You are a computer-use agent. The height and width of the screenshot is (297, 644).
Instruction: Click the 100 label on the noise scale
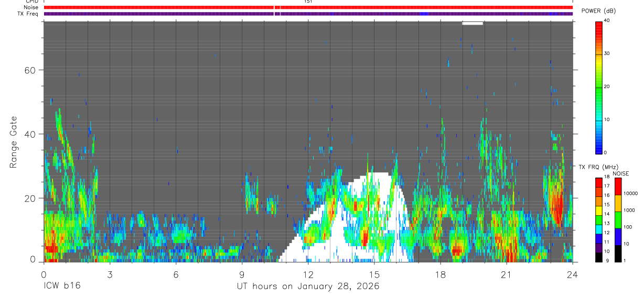click(x=628, y=227)
